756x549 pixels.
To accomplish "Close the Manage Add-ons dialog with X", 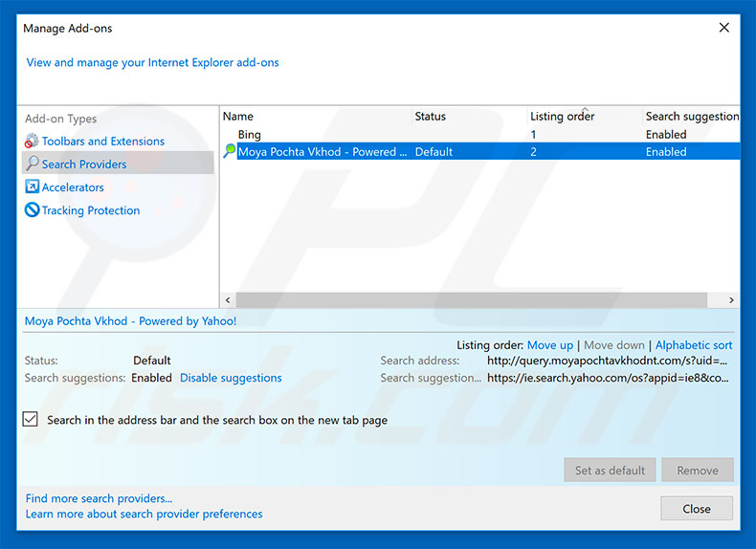I will coord(723,28).
